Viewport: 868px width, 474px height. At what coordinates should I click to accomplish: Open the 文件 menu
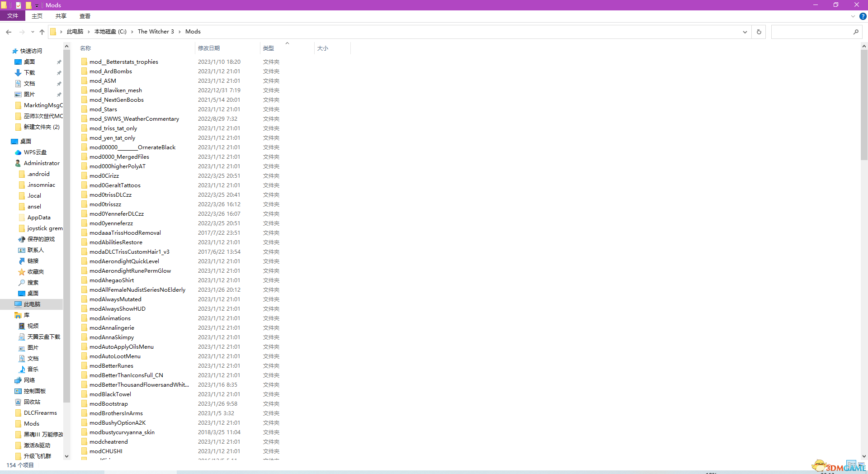13,16
